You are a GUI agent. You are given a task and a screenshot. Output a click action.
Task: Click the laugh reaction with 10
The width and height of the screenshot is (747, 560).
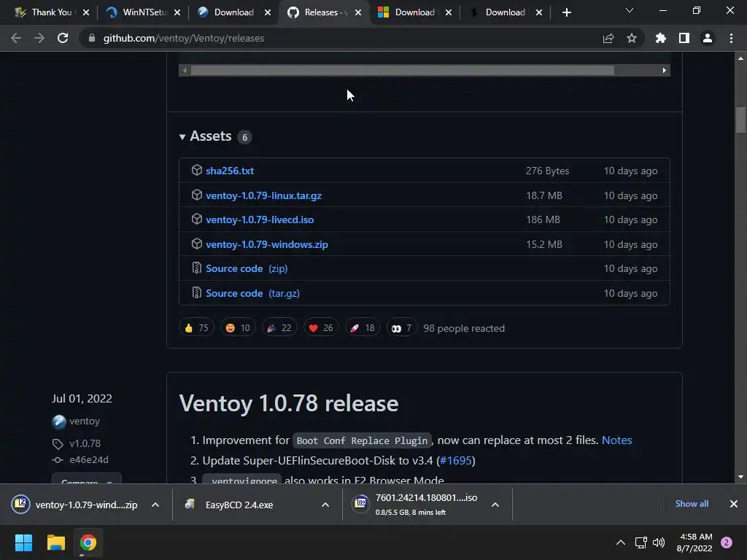pyautogui.click(x=238, y=327)
